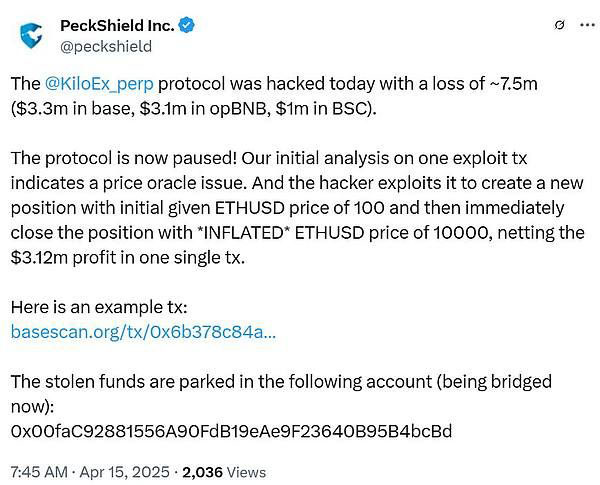Visit the @peckshield handle
Viewport: 600px width, 485px height.
106,47
